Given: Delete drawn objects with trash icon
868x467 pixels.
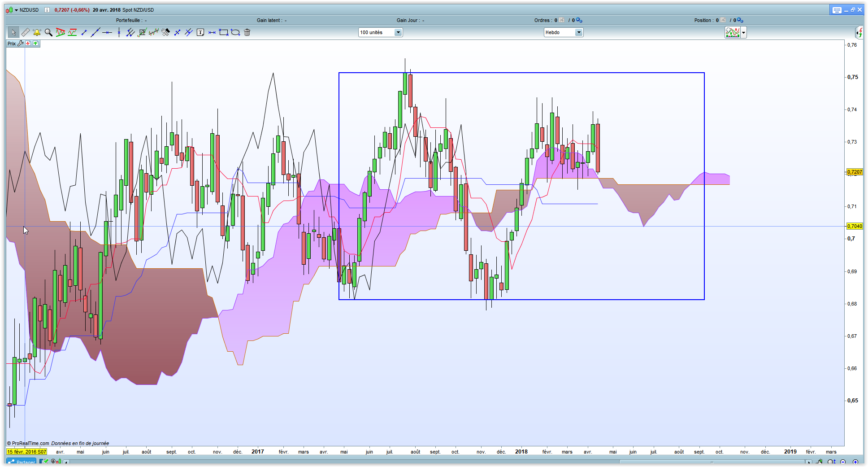Looking at the screenshot, I should pyautogui.click(x=247, y=32).
